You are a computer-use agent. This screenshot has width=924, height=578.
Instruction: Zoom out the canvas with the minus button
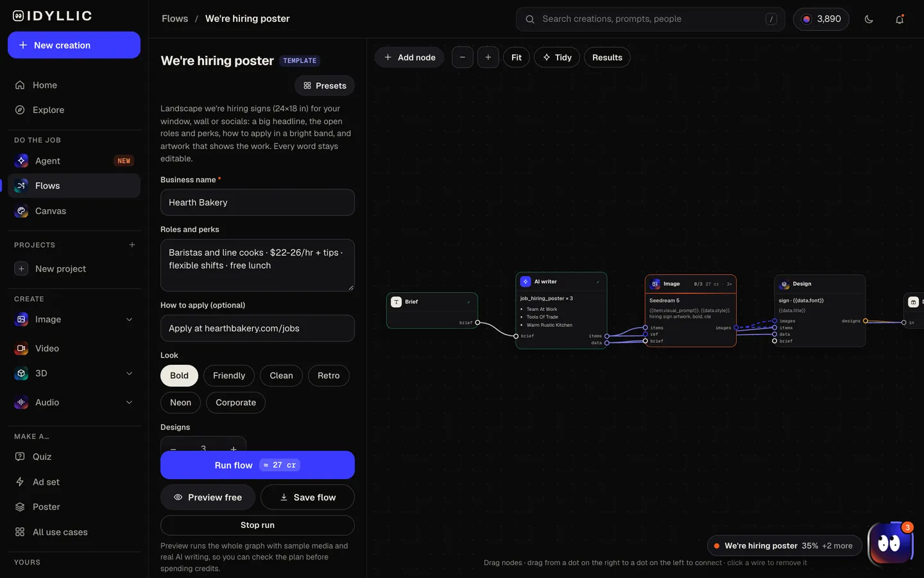[x=462, y=57]
